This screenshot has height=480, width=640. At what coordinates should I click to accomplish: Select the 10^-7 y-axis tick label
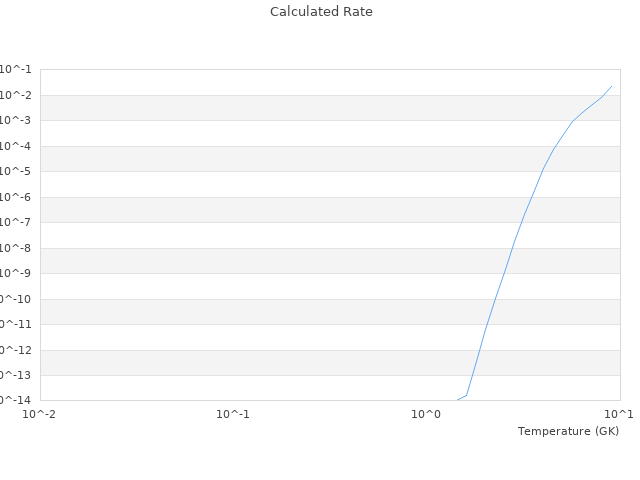(x=15, y=223)
